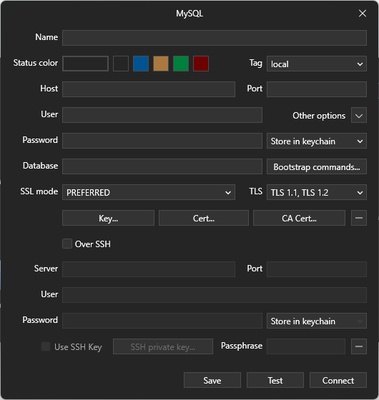379x400 pixels.
Task: Close the MySQL dialog
Action: point(362,13)
